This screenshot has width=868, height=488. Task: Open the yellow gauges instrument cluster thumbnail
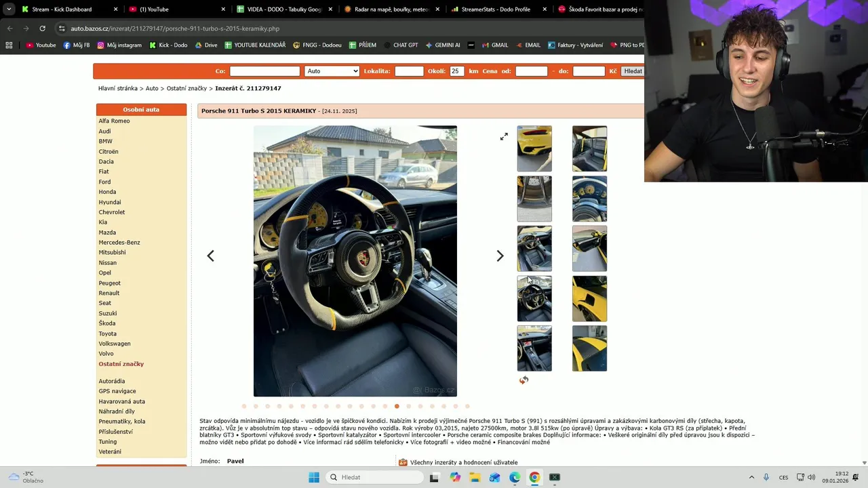click(589, 199)
